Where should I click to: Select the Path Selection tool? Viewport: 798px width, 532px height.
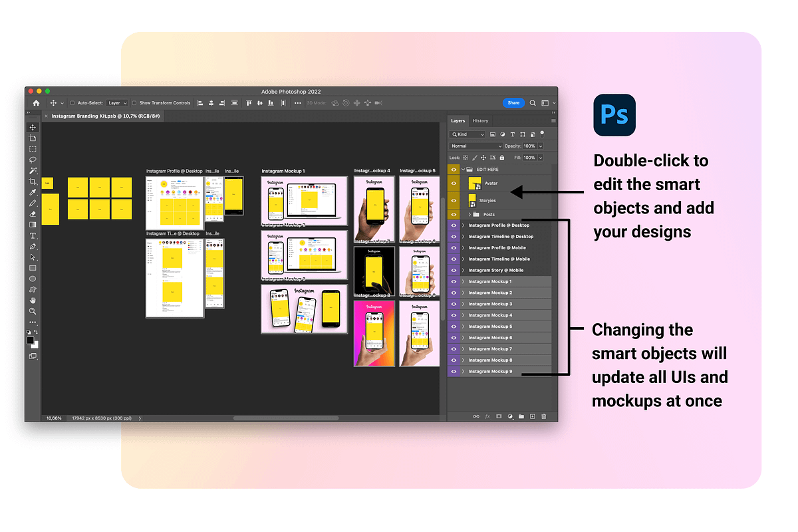(33, 257)
